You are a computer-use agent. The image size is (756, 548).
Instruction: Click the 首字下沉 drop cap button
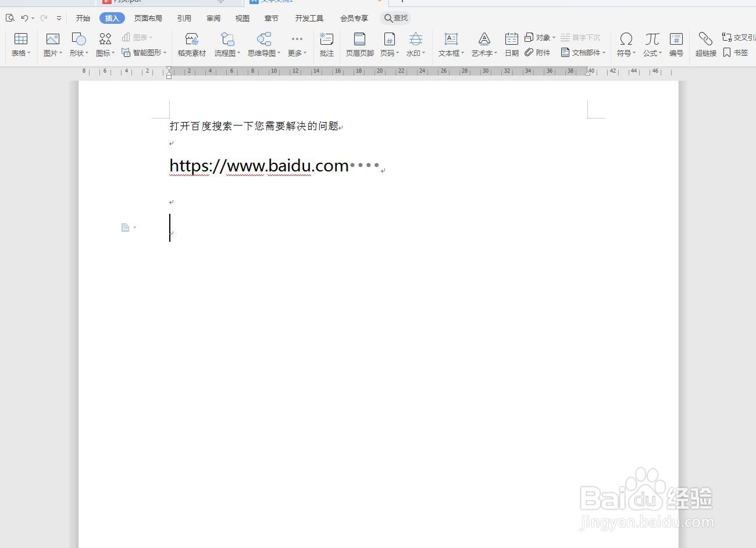click(x=580, y=37)
